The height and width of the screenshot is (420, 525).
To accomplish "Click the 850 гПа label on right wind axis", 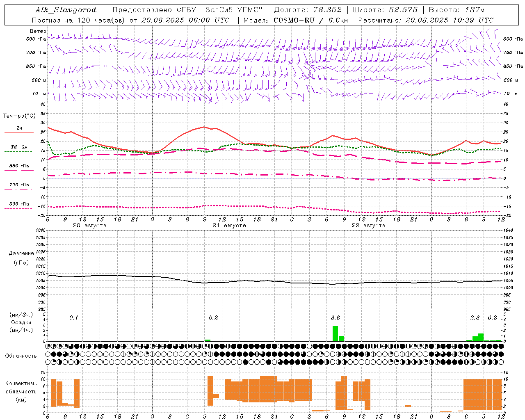I will [x=513, y=66].
